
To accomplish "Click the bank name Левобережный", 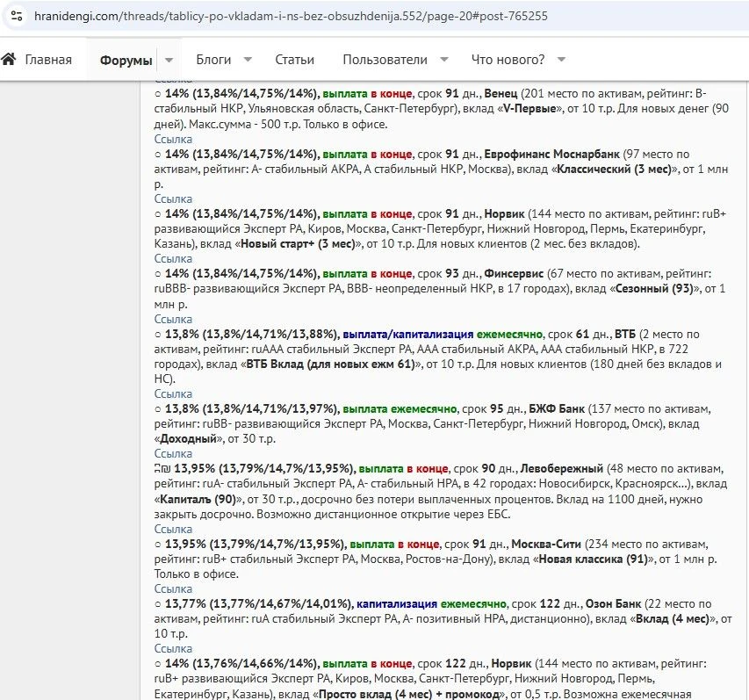I will [x=562, y=469].
